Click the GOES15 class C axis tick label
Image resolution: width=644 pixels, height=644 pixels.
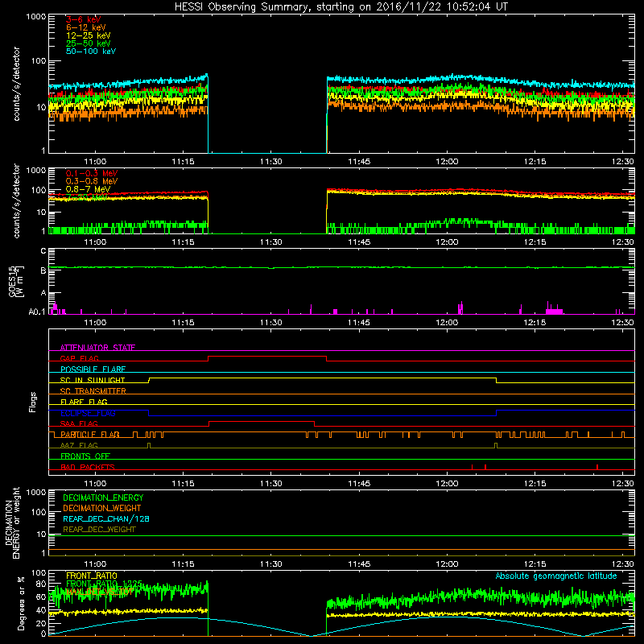coord(43,251)
